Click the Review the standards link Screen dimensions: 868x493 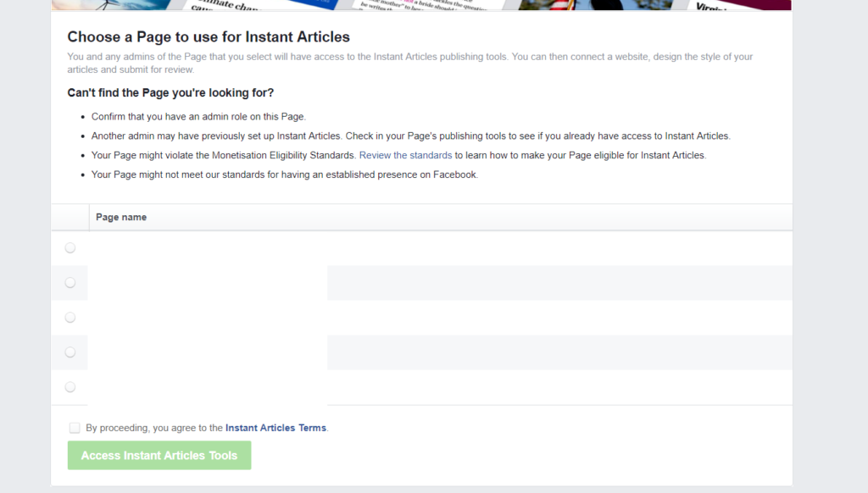[x=405, y=156]
